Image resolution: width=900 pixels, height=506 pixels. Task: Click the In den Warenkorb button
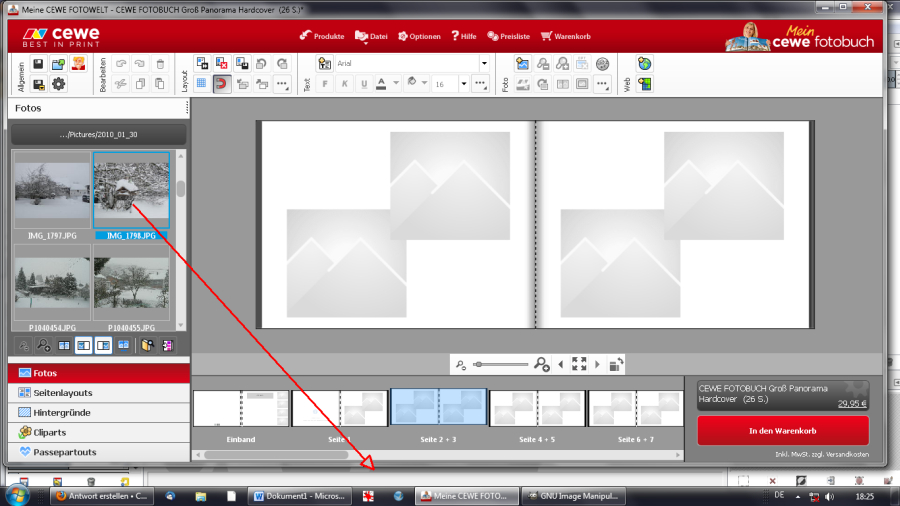coord(783,431)
